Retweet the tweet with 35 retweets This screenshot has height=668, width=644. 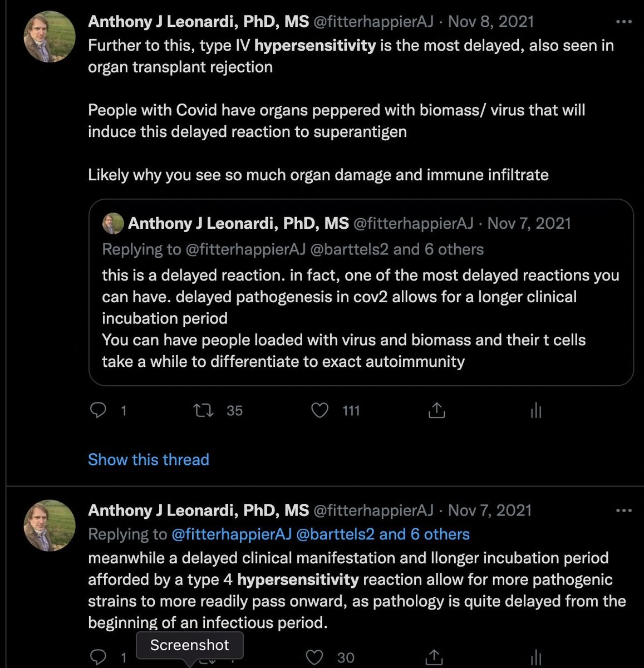pos(203,411)
